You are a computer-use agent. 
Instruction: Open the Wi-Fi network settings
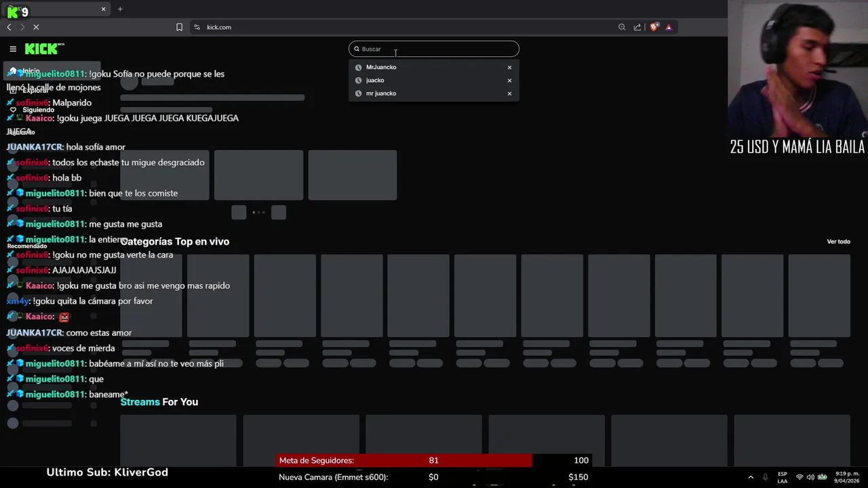pos(800,477)
